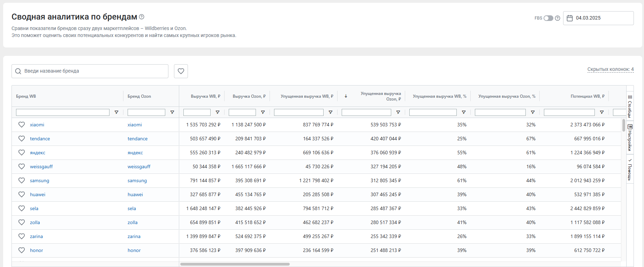Sort by Упущенная выручка WB, ₽ header
The width and height of the screenshot is (644, 267).
[307, 96]
